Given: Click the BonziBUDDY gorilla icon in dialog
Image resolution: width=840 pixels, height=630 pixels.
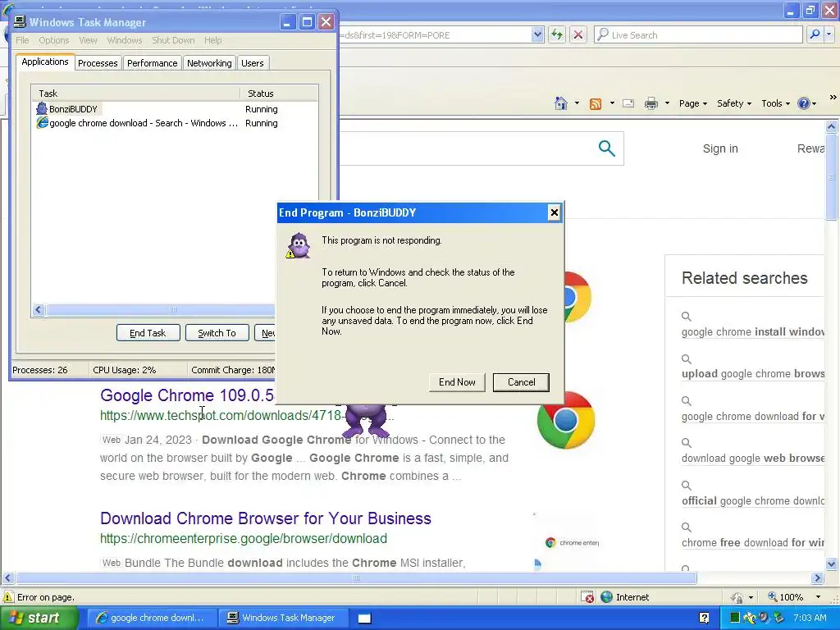Looking at the screenshot, I should tap(299, 246).
